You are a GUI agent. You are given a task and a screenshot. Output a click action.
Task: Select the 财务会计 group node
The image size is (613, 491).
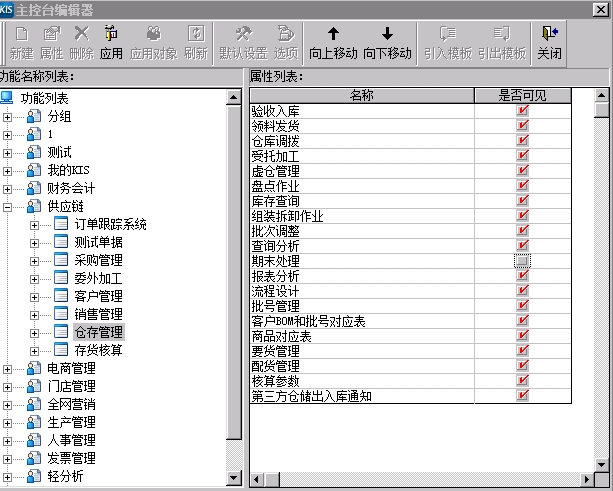tap(71, 188)
